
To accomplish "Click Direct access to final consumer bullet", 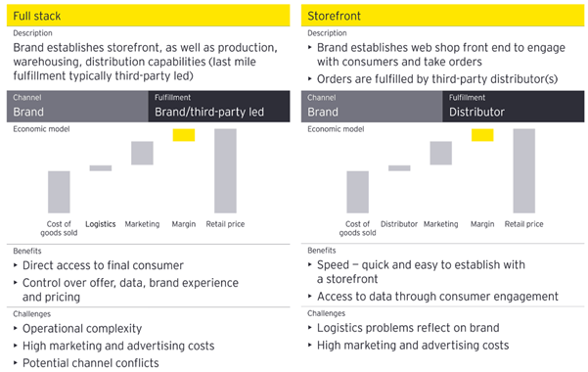I will pyautogui.click(x=103, y=265).
